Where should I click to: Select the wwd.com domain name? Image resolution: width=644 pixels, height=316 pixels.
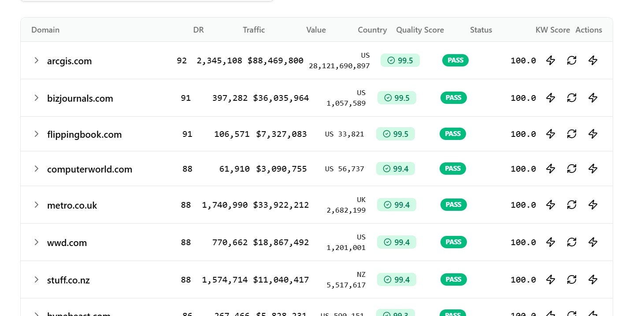[67, 243]
